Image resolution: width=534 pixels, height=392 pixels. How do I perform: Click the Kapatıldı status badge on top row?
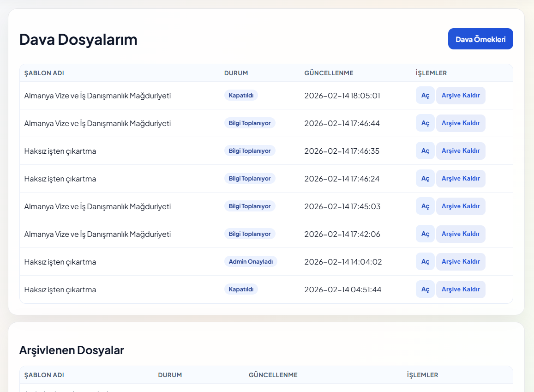click(241, 95)
